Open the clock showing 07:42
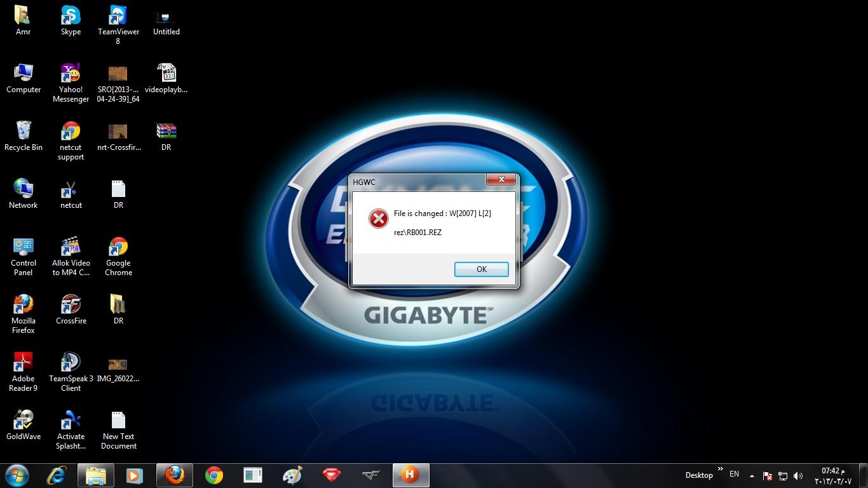868x488 pixels. point(833,476)
